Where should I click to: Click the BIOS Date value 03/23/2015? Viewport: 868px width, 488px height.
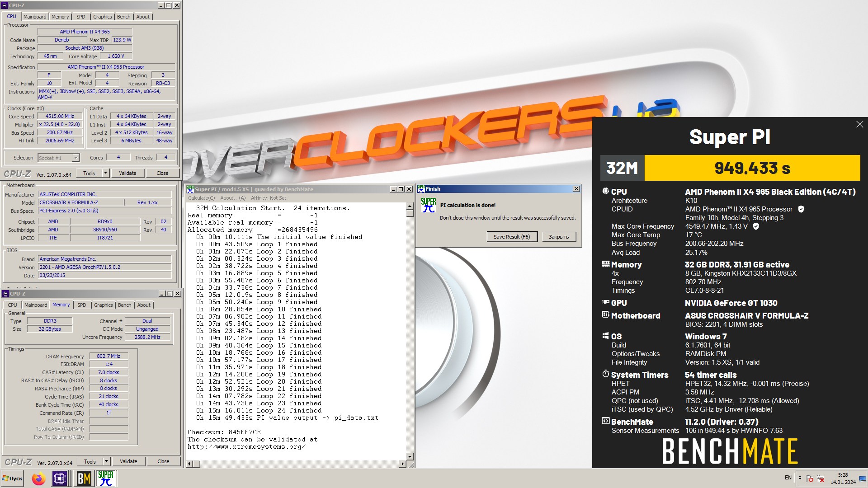(x=104, y=275)
